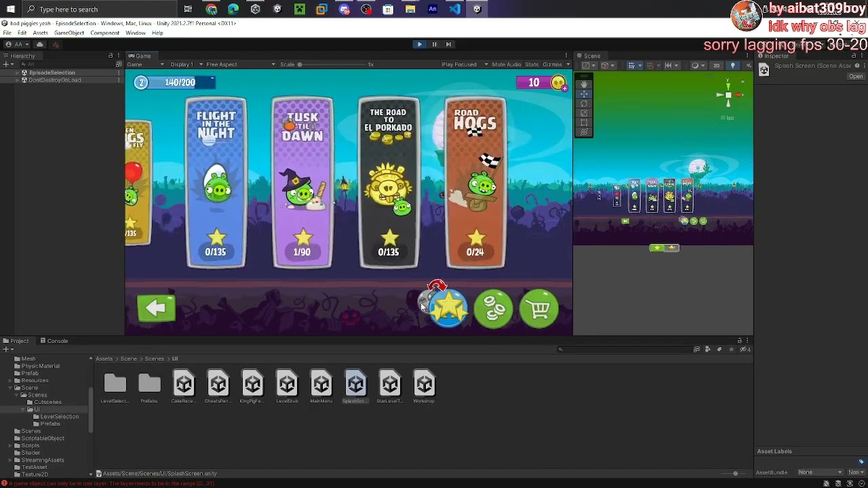868x488 pixels.
Task: Select the KingPigFe... scene asset
Action: pyautogui.click(x=252, y=387)
